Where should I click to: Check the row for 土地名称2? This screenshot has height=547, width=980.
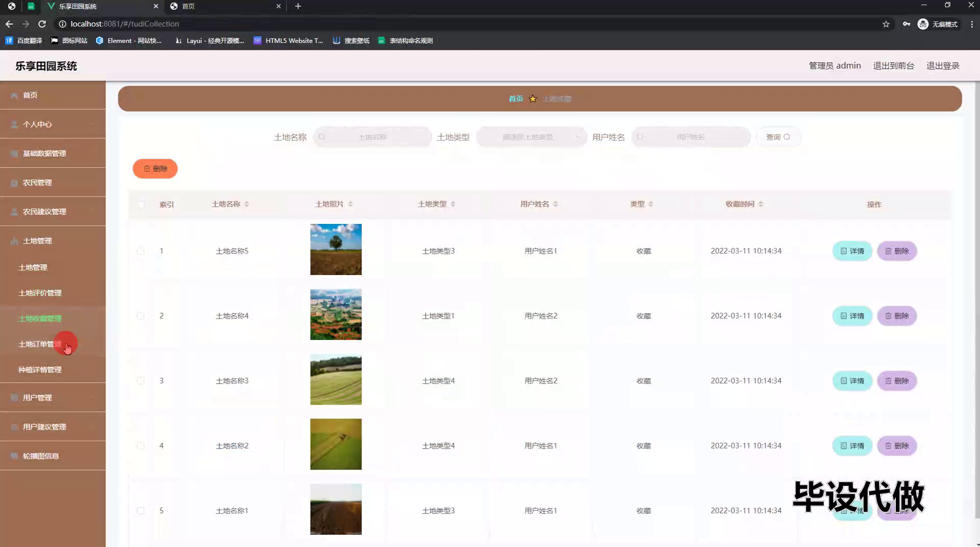(x=141, y=446)
